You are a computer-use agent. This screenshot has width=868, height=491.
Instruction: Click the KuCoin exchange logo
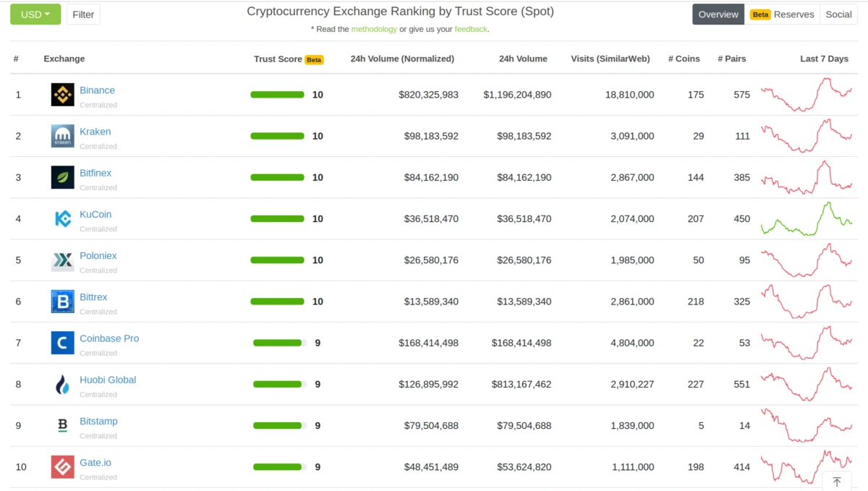point(62,218)
